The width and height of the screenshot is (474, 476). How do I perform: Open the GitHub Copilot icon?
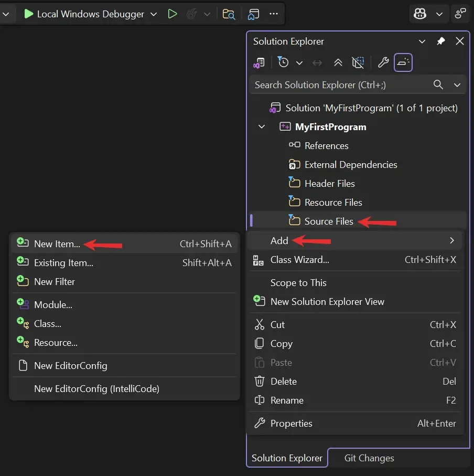click(x=419, y=14)
